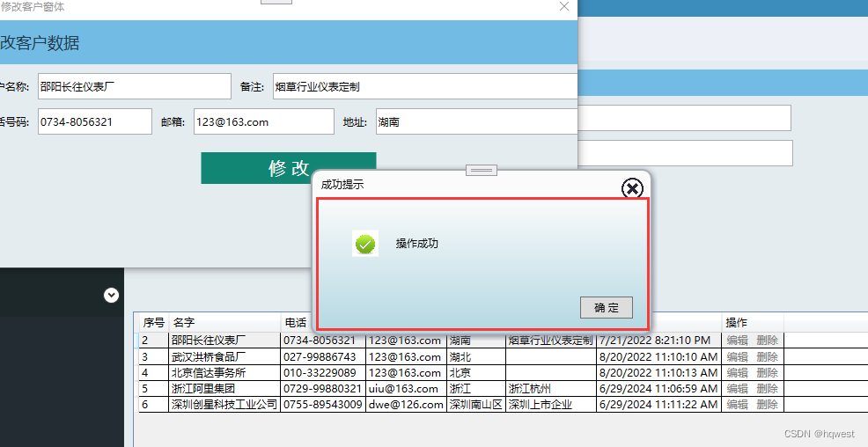Click 编辑 for row 北京信达事务所
Viewport: 868px width, 447px height.
point(738,372)
